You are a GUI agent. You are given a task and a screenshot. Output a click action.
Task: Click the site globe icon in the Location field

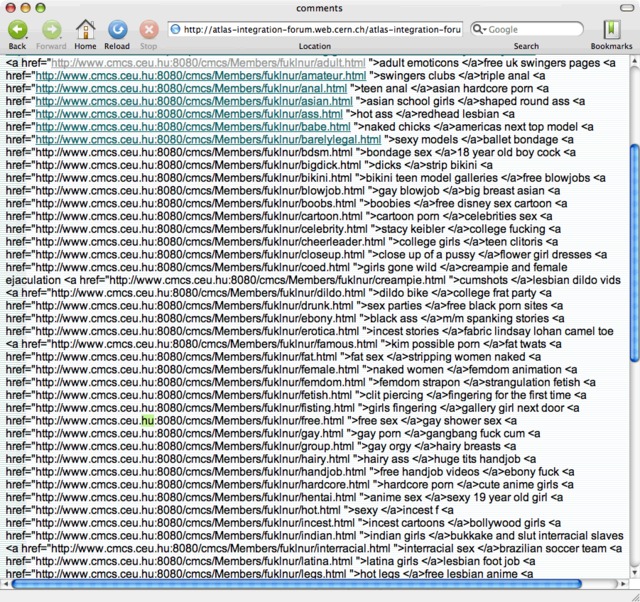coord(175,29)
